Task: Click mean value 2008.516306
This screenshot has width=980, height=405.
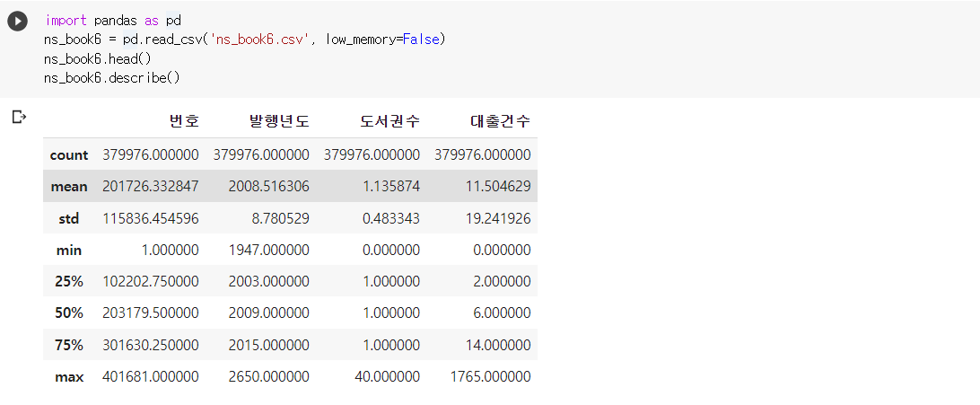Action: 267,186
